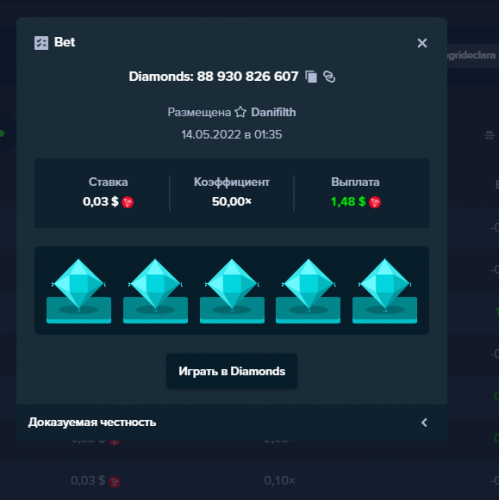Expand the Доказуемая честность section
This screenshot has height=500, width=499.
pyautogui.click(x=424, y=422)
